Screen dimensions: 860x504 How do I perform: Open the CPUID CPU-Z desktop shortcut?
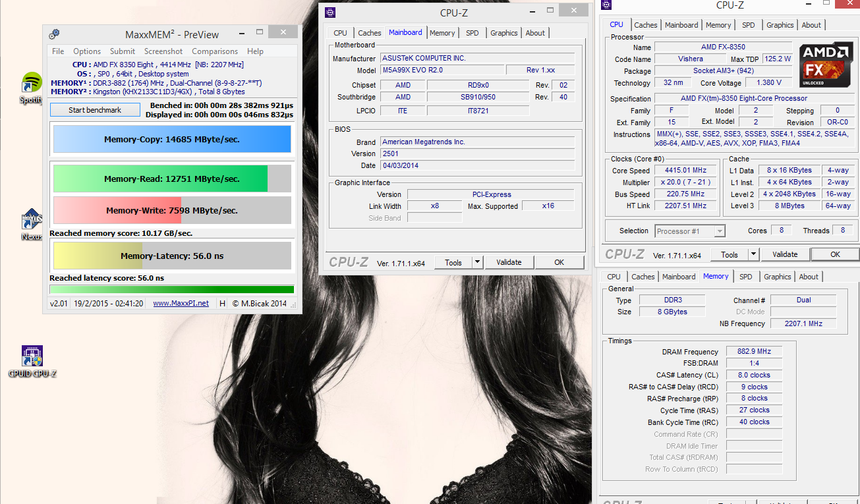(32, 362)
